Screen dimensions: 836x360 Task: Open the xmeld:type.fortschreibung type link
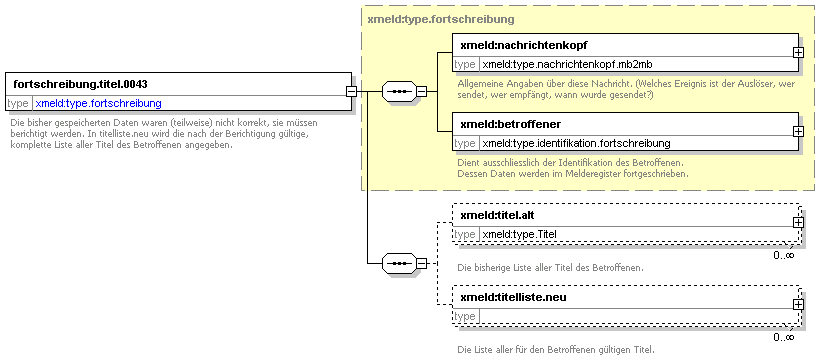click(98, 103)
